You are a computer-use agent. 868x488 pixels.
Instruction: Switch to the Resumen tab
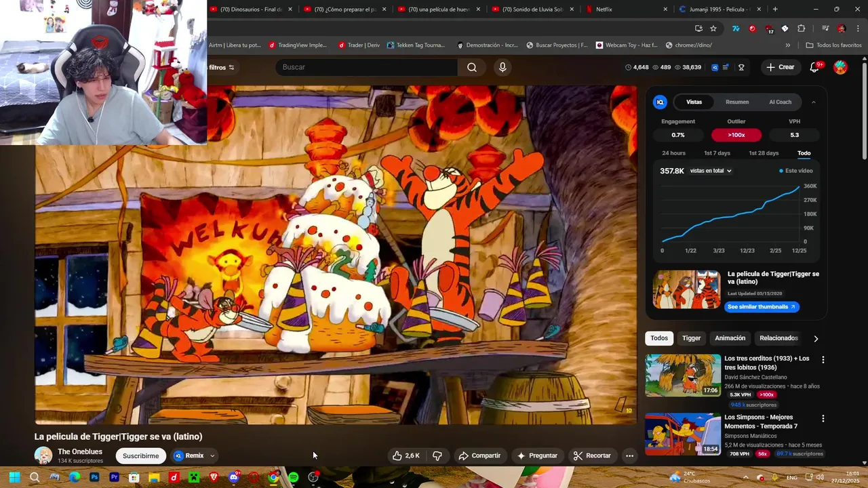tap(737, 102)
